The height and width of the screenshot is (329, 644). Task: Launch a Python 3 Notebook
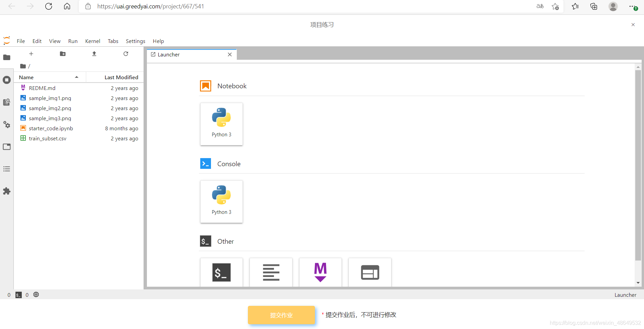221,124
